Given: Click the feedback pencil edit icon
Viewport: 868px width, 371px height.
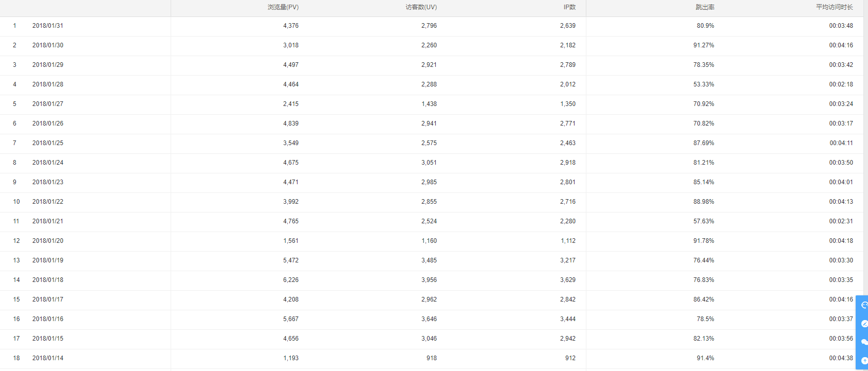Looking at the screenshot, I should tap(864, 324).
